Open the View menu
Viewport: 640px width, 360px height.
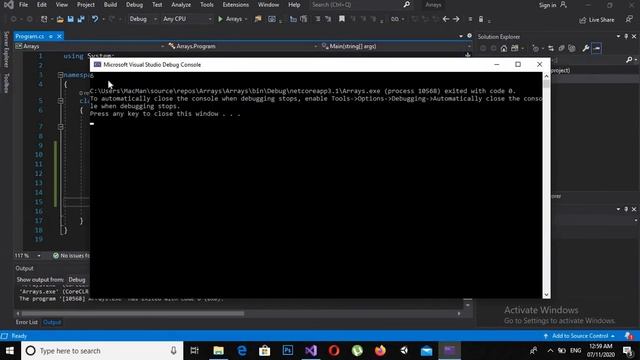pos(62,5)
